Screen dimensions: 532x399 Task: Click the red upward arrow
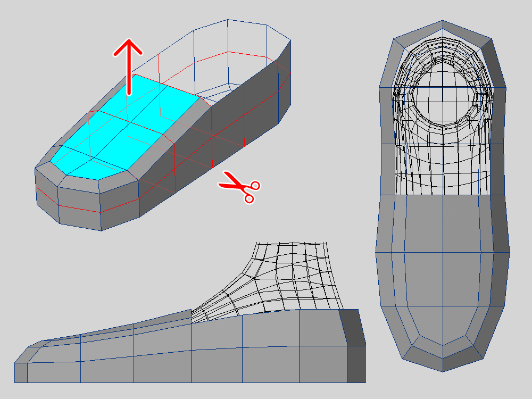click(x=128, y=64)
